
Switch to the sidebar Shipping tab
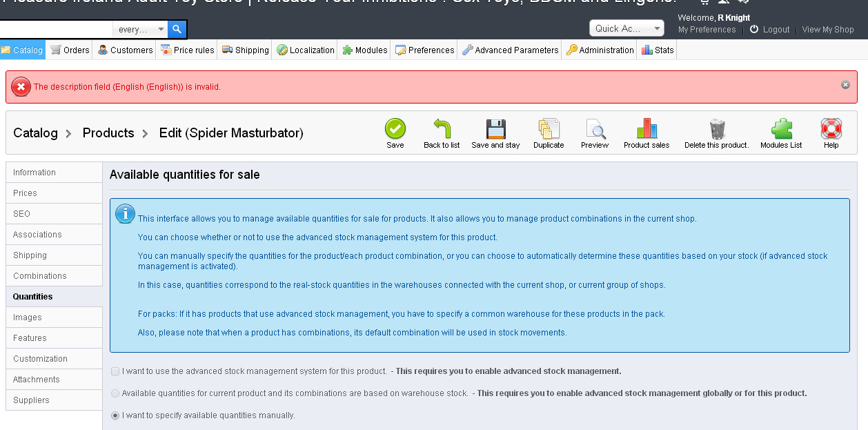coord(54,255)
